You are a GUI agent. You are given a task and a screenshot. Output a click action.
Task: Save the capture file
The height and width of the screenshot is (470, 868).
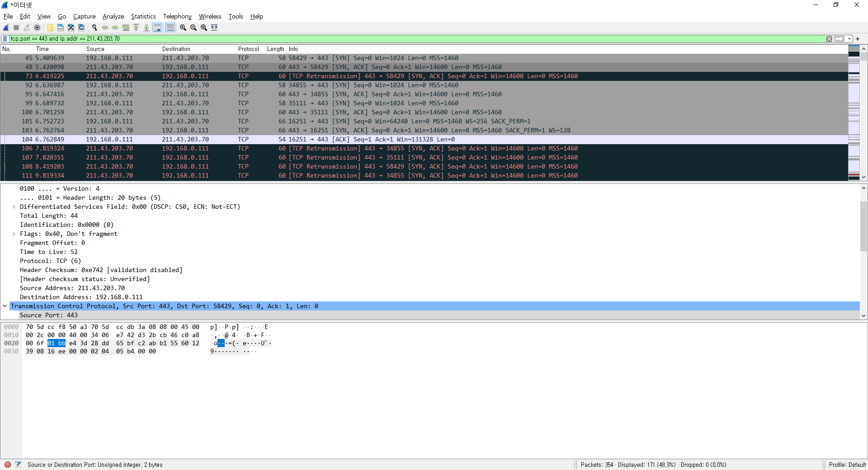point(61,28)
